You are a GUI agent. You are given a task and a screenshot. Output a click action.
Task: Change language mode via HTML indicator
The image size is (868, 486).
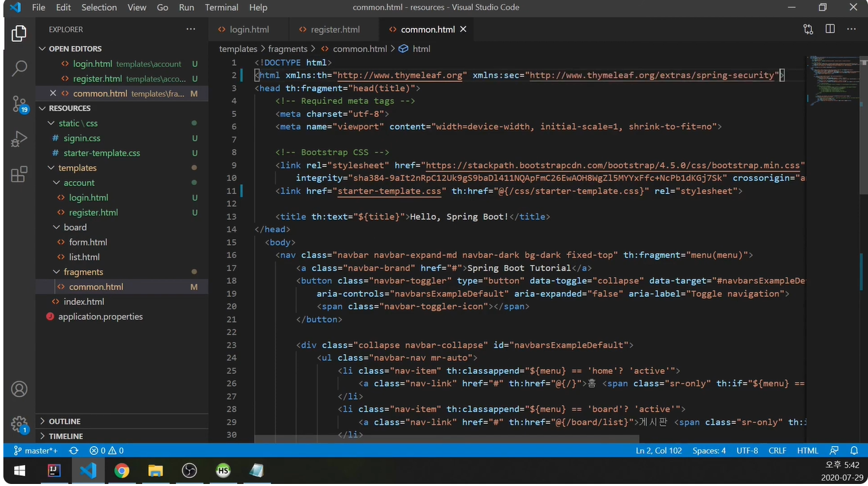coord(807,450)
